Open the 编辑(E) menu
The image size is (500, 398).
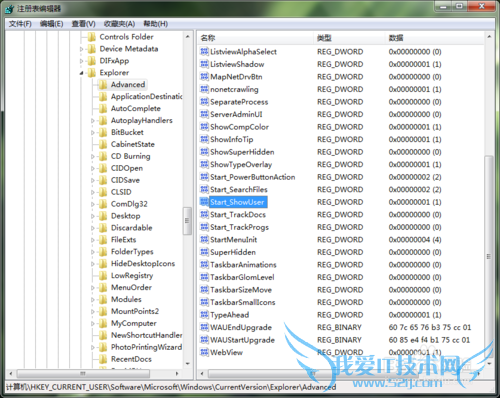[51, 24]
